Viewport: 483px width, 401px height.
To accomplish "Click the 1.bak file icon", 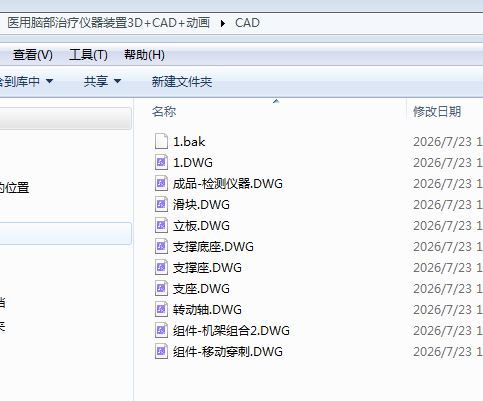I will pos(161,141).
